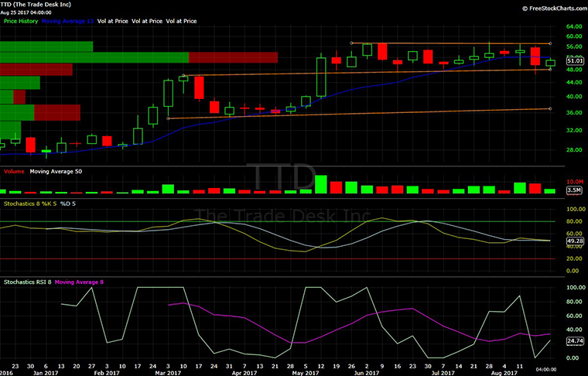Click the Mar 2017 month label
Viewport: 588px width, 376px height.
click(168, 373)
